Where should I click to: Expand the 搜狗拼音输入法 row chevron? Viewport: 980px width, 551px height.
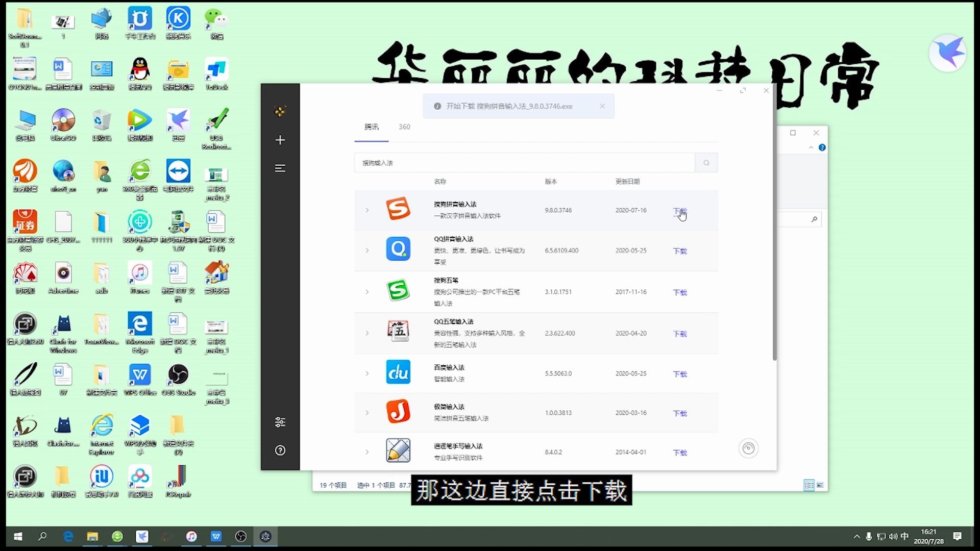[367, 210]
